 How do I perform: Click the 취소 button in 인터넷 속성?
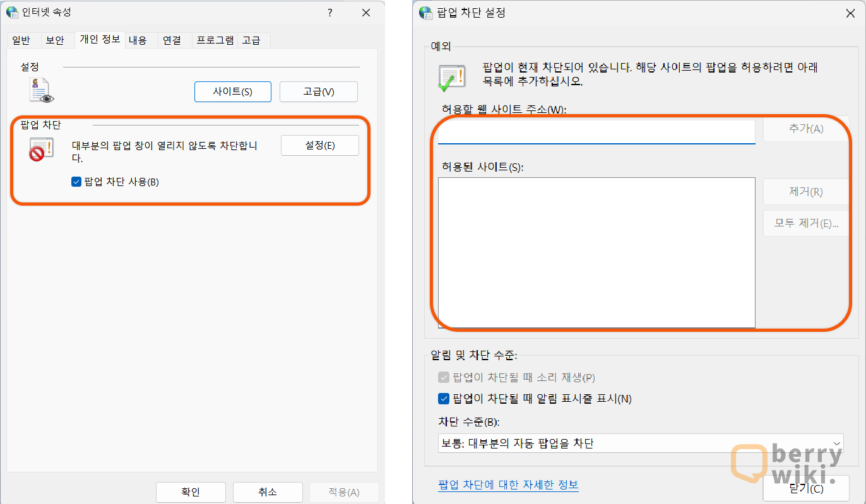pos(268,492)
